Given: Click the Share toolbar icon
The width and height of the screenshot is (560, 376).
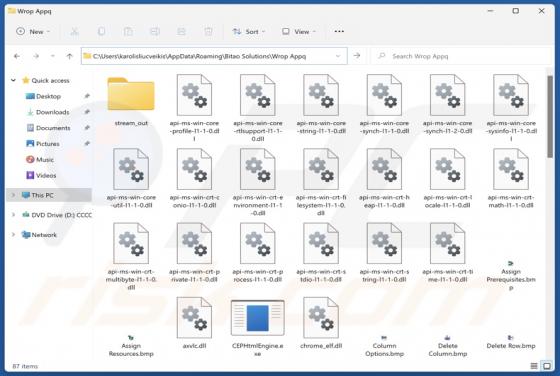Looking at the screenshot, I should 181,31.
